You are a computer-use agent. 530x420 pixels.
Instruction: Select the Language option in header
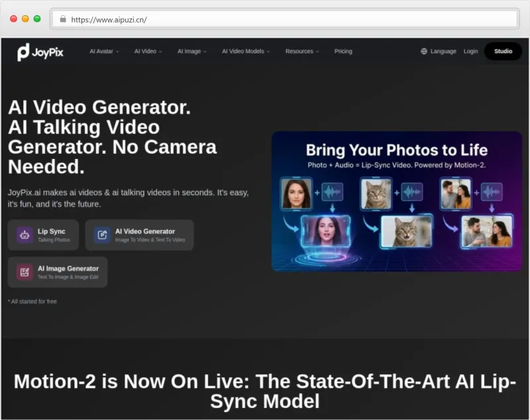(443, 51)
